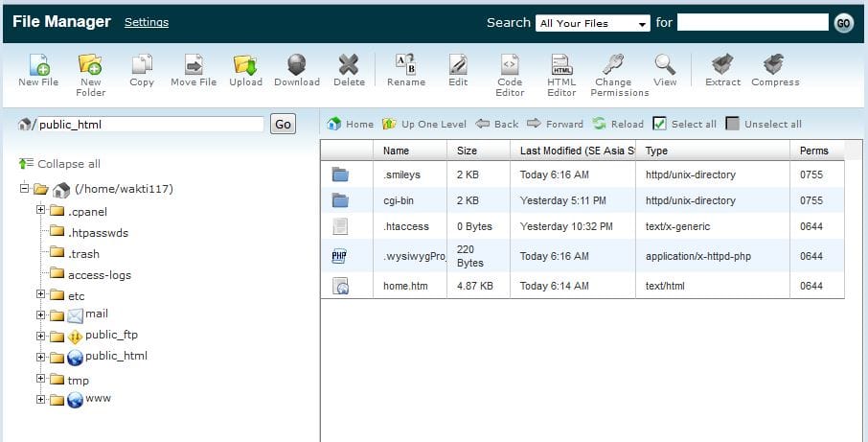
Task: Click the 4.87 KB size cell
Action: pyautogui.click(x=475, y=286)
